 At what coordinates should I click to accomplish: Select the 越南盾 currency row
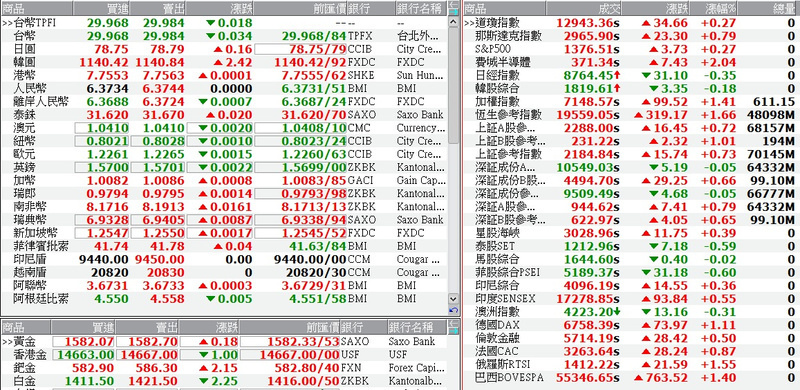pos(223,273)
